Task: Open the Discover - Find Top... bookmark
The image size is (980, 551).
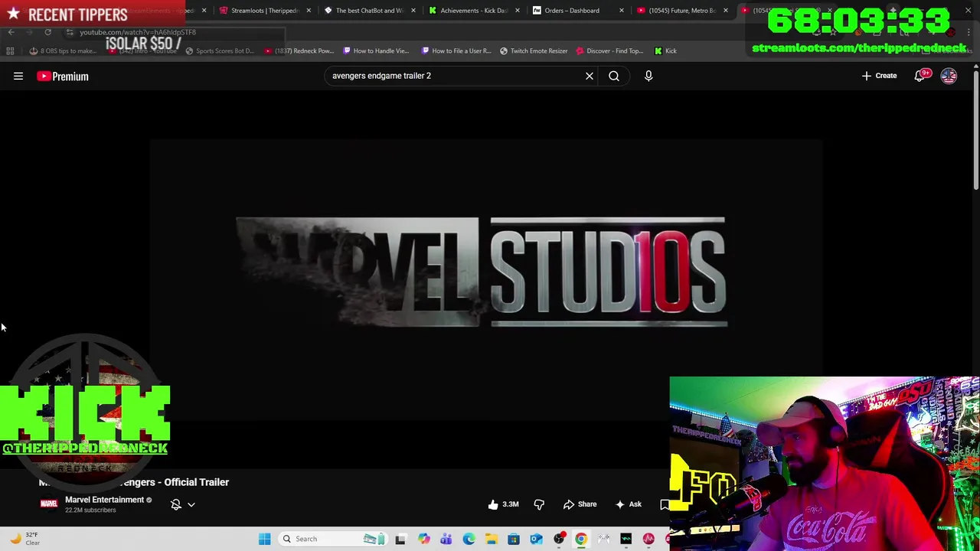Action: pyautogui.click(x=610, y=51)
